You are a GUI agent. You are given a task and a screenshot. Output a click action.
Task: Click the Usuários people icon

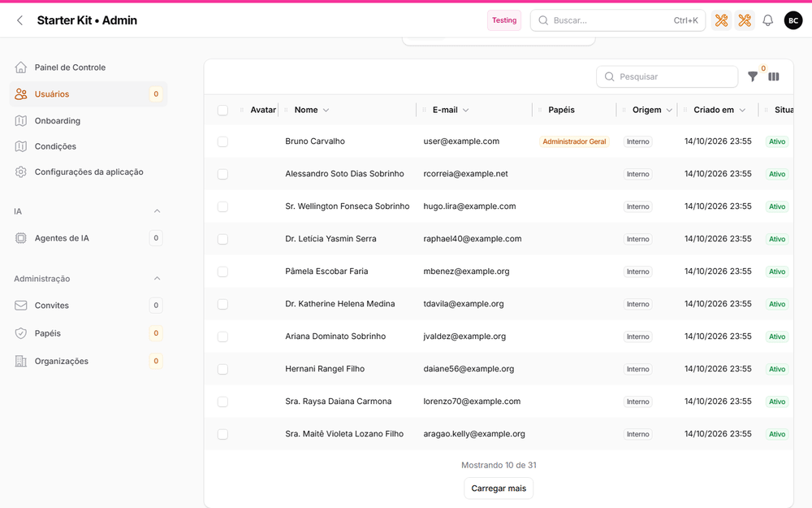coord(21,93)
